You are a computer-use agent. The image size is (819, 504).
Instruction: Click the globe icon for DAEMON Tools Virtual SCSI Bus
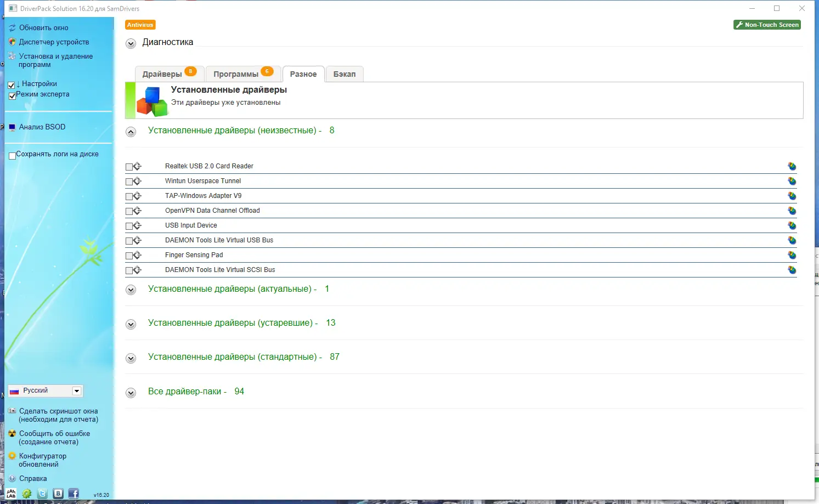(792, 270)
